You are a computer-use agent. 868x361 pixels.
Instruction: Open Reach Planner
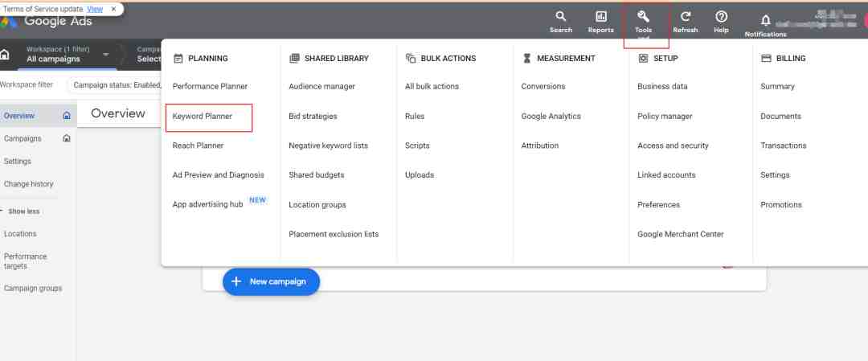198,146
